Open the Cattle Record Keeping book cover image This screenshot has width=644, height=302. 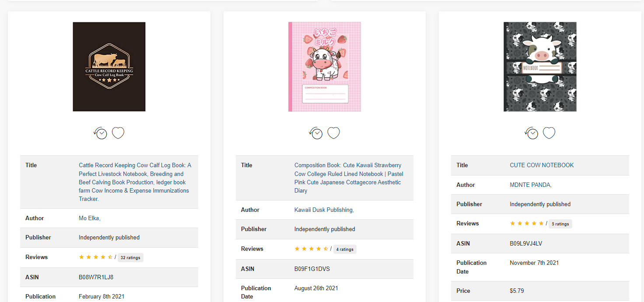(109, 67)
